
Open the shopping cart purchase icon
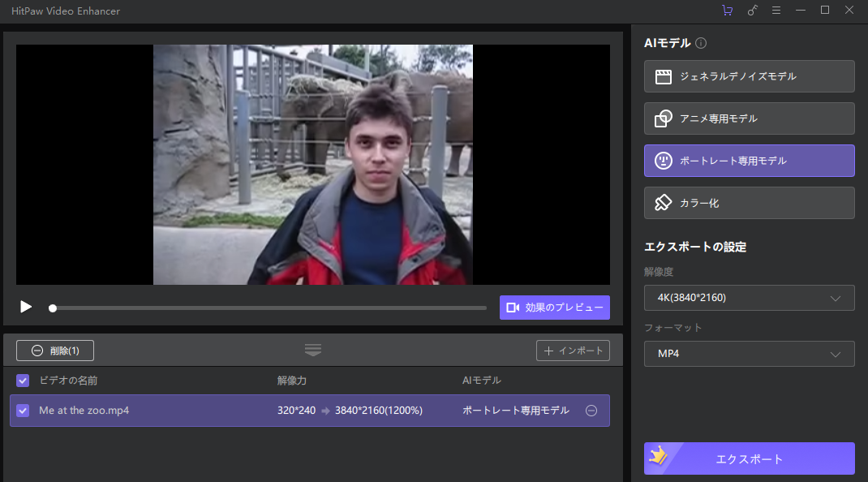click(x=726, y=11)
